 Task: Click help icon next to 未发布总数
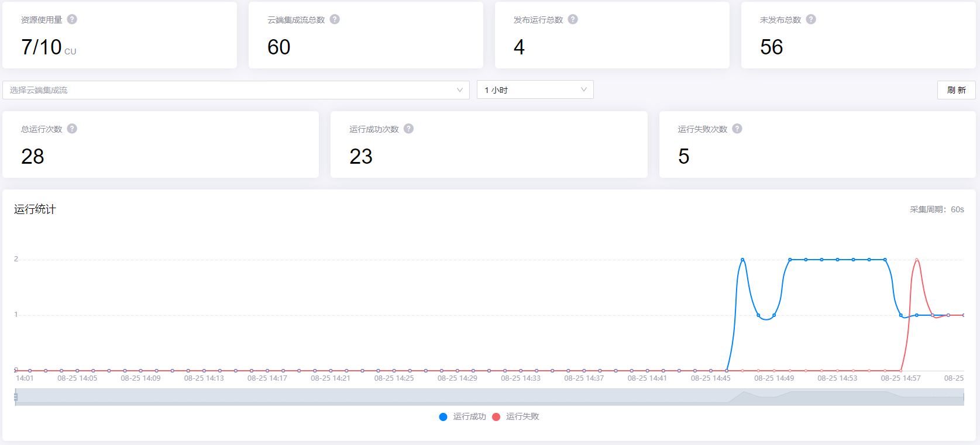(811, 19)
